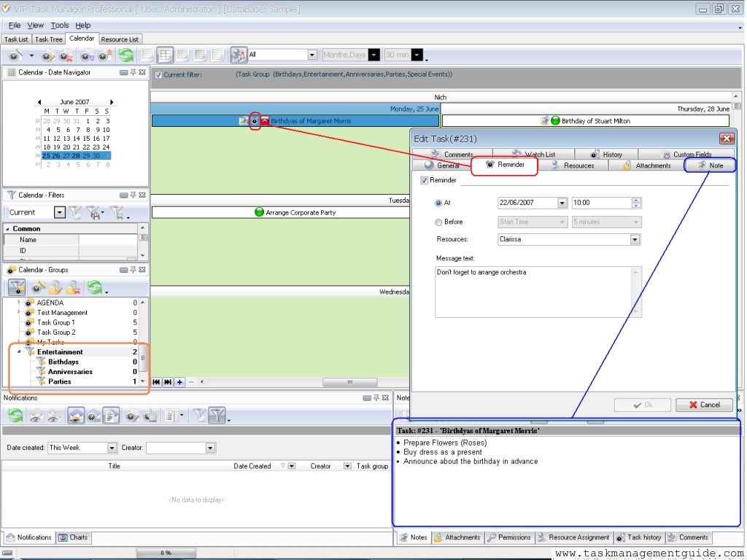Toggle the highlighted filter funnel icon in the Notifications toolbar
Image resolution: width=747 pixels, height=560 pixels.
[217, 416]
